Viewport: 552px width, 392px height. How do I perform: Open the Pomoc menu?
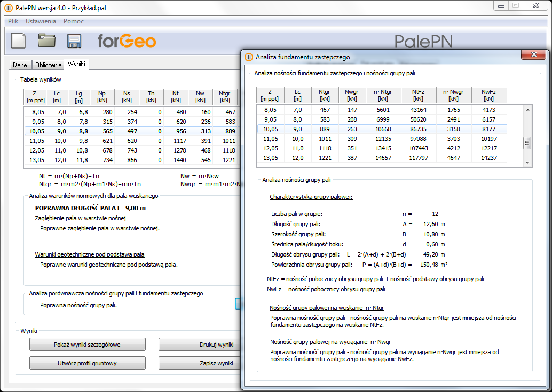click(73, 21)
